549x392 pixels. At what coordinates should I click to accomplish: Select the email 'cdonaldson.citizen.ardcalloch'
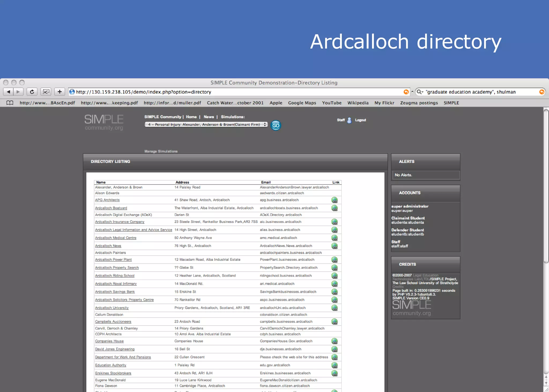(283, 315)
